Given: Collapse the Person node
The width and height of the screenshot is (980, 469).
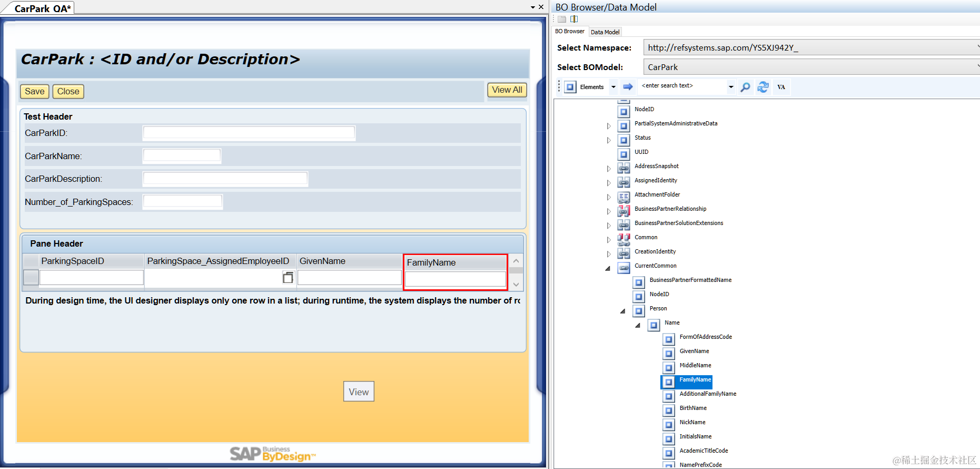Looking at the screenshot, I should point(623,311).
